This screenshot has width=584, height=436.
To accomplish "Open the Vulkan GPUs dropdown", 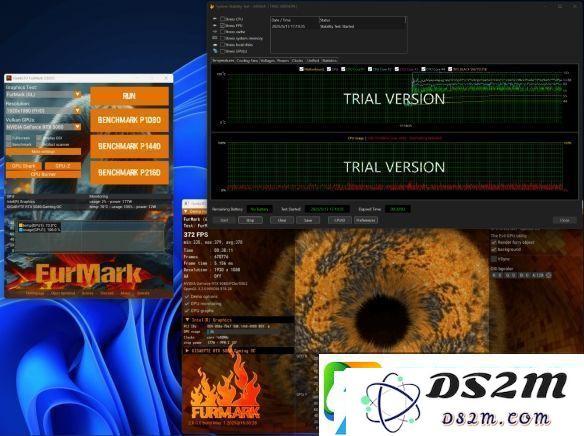I will (x=77, y=127).
